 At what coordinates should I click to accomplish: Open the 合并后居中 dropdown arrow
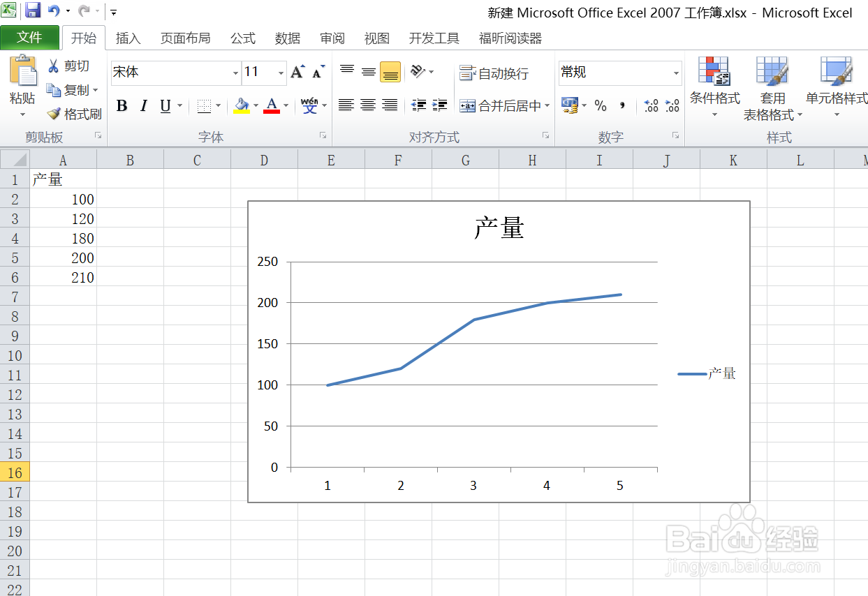coord(547,106)
